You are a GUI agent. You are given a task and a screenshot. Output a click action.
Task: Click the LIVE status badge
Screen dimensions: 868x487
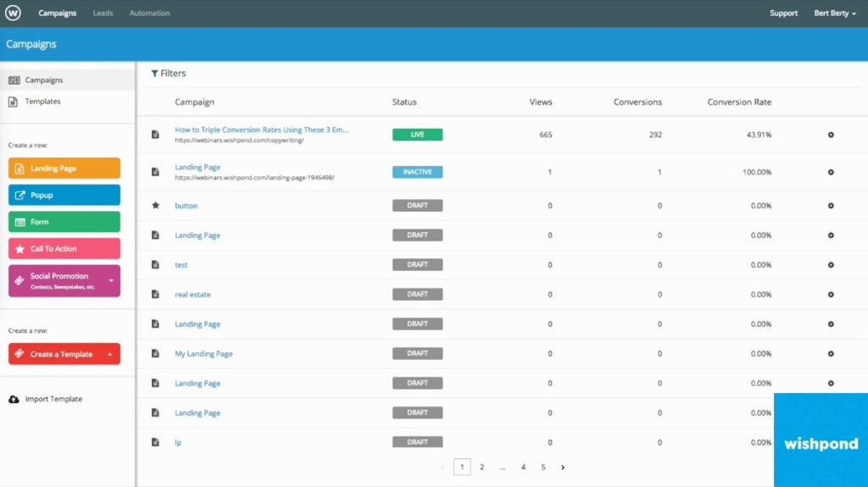[x=417, y=135]
